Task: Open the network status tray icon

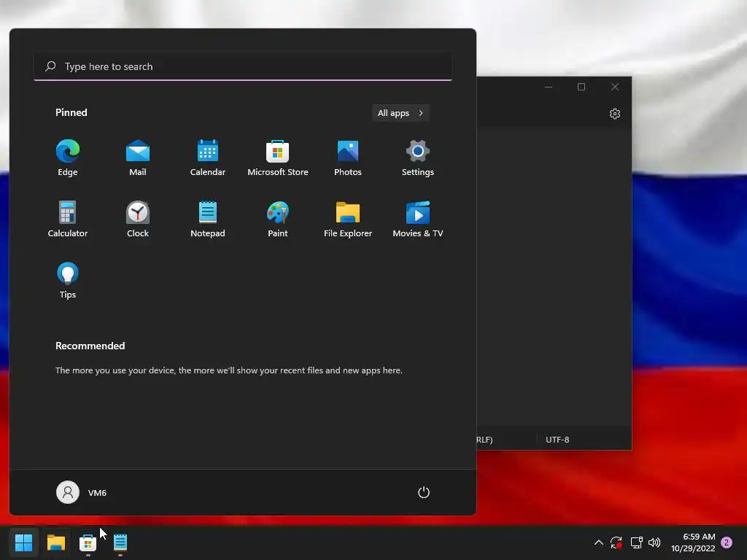Action: point(636,542)
